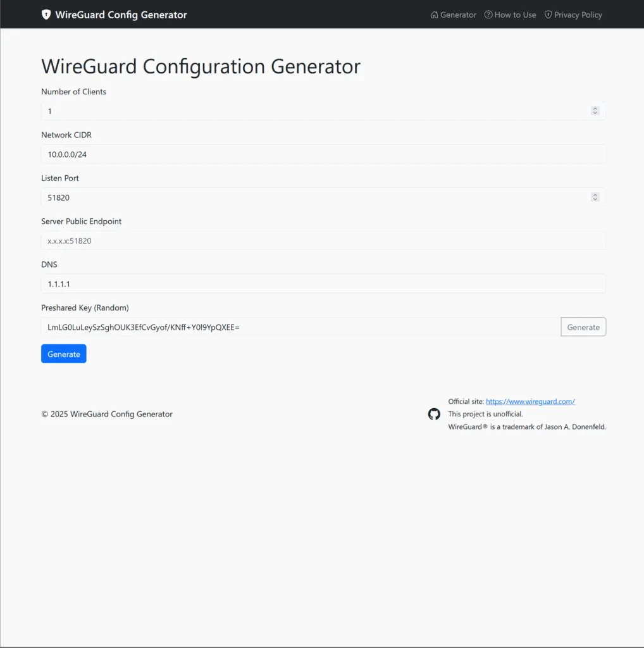Viewport: 644px width, 648px height.
Task: Regenerate the preshared key with Generate
Action: point(583,327)
